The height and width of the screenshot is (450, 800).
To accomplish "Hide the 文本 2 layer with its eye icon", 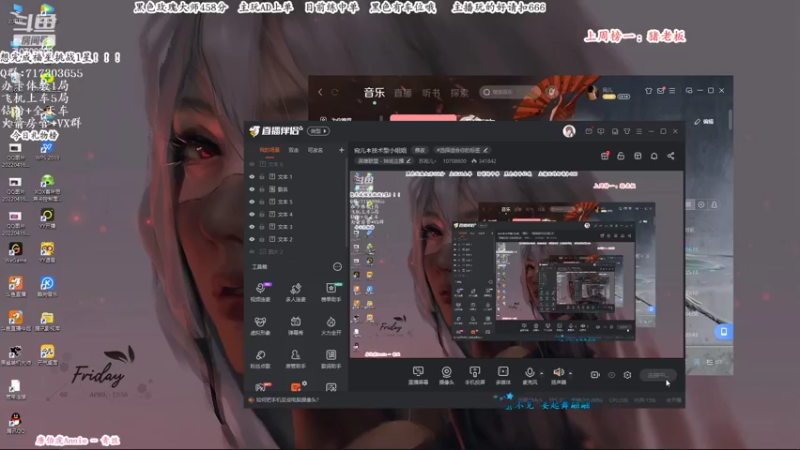I will (x=252, y=239).
